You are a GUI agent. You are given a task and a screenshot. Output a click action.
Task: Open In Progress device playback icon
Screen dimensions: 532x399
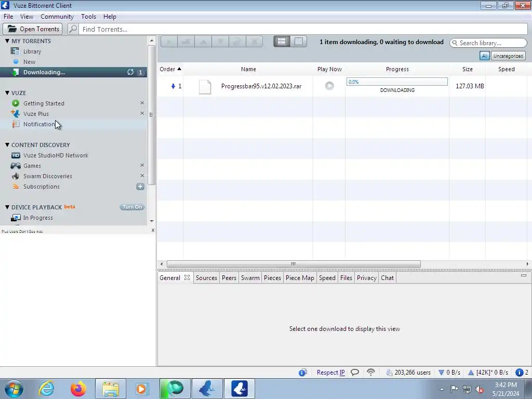click(16, 218)
